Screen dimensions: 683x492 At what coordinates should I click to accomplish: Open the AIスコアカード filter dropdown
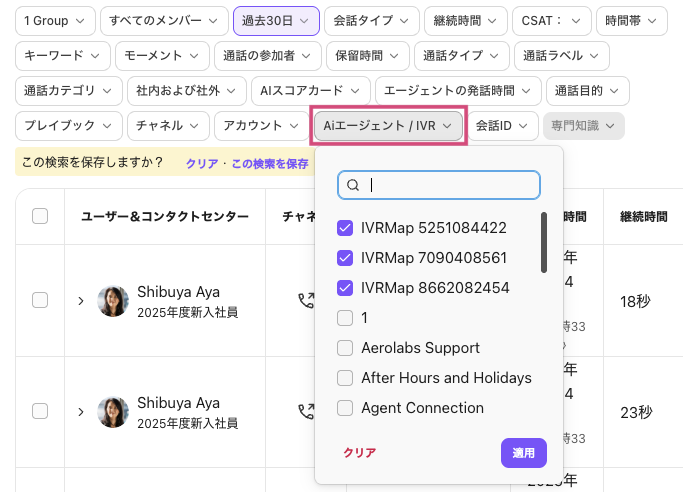point(311,90)
